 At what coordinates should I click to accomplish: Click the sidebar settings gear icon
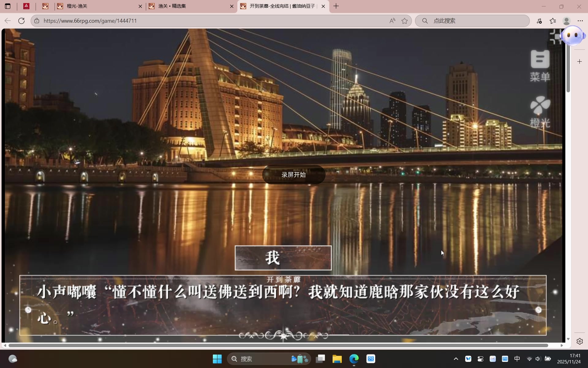pos(579,341)
